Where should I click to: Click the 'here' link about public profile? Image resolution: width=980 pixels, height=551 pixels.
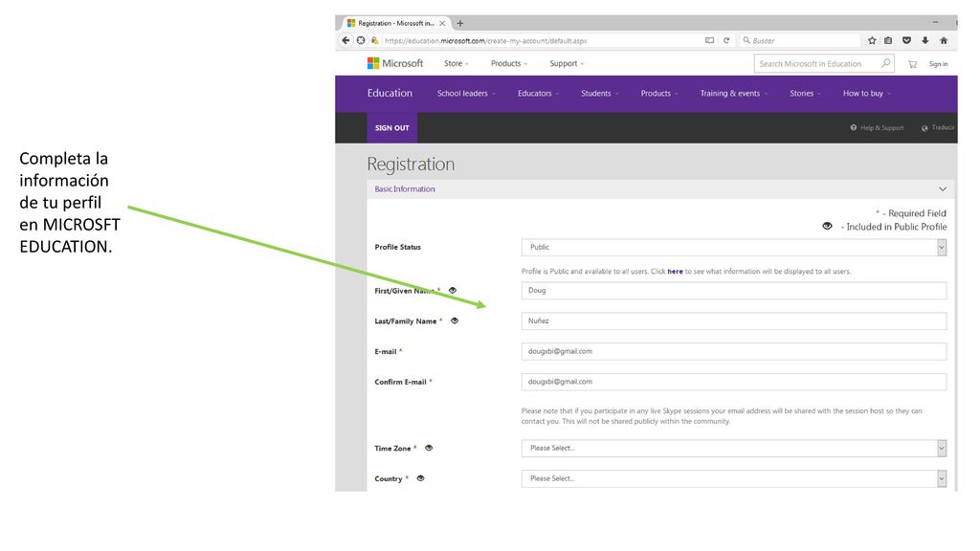tap(675, 271)
